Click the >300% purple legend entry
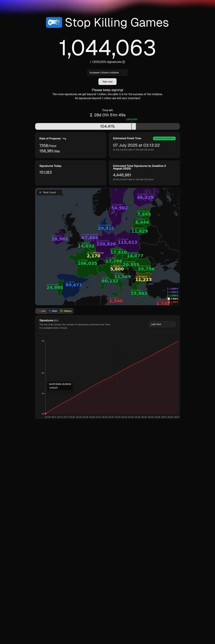The width and height of the screenshot is (215, 644). (x=173, y=289)
